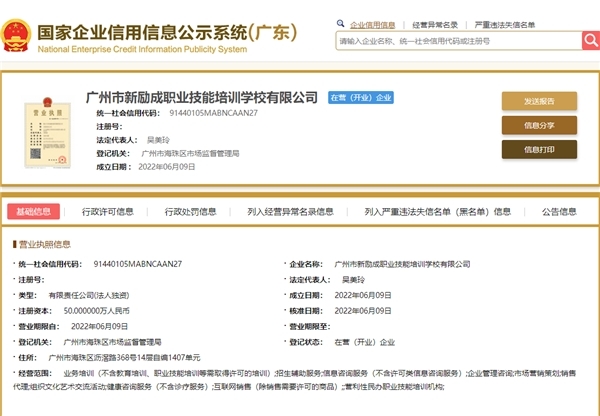Open the 行政许可信息 tab
This screenshot has height=416, width=600.
[108, 212]
